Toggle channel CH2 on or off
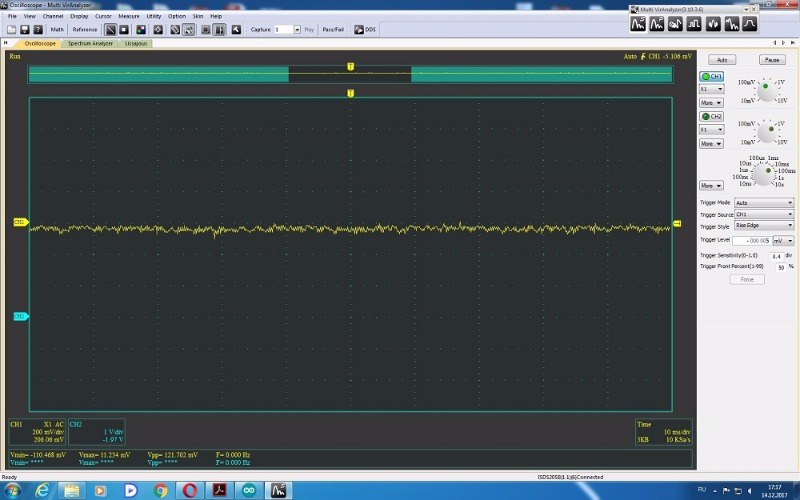This screenshot has width=800, height=500. 711,116
